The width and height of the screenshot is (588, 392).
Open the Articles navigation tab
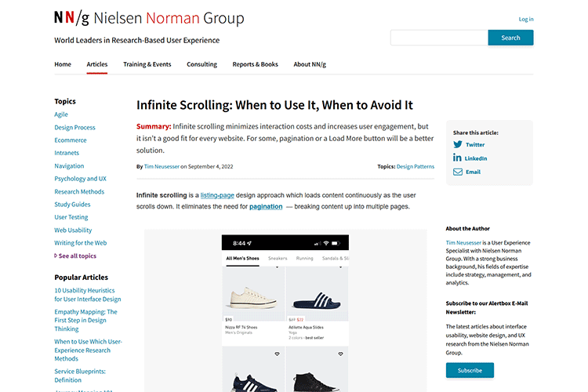point(97,64)
